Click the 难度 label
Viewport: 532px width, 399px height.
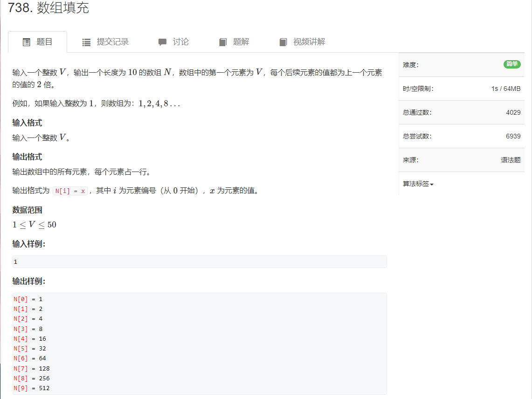pos(410,65)
